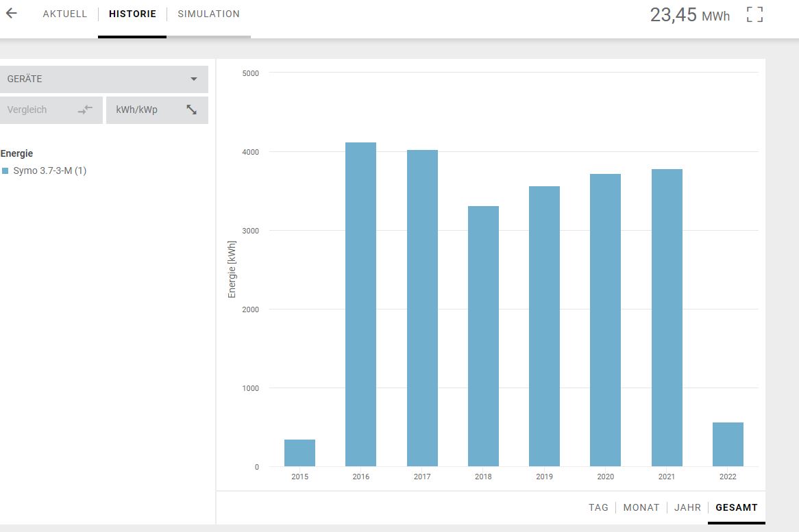Click the 2016 energy bar

[360, 305]
